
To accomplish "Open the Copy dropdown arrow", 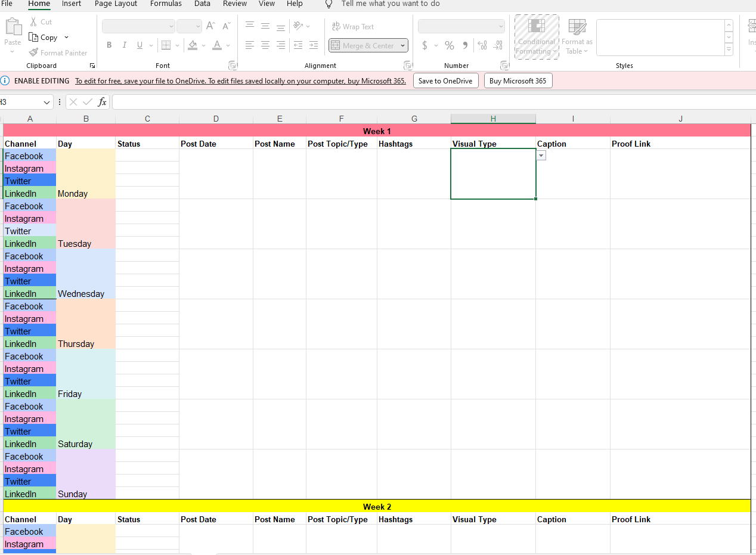I will coord(66,38).
